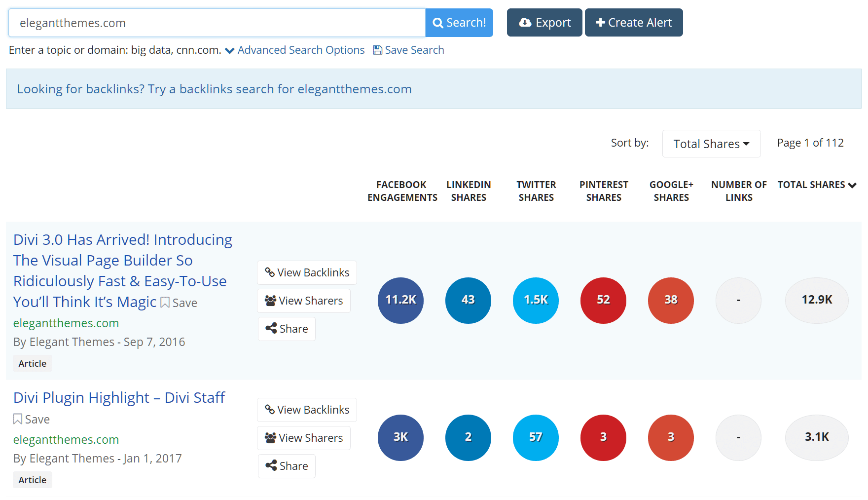Click elegantthemes.com link under Divi Plugin Highlight
The width and height of the screenshot is (868, 500).
click(66, 439)
